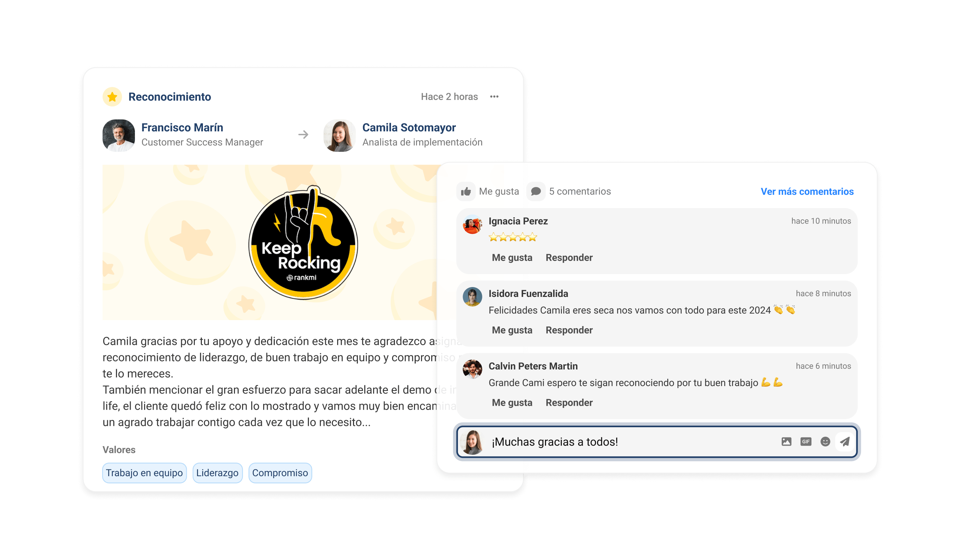
Task: Reply to Calvin Peters Martin's comment
Action: click(569, 402)
